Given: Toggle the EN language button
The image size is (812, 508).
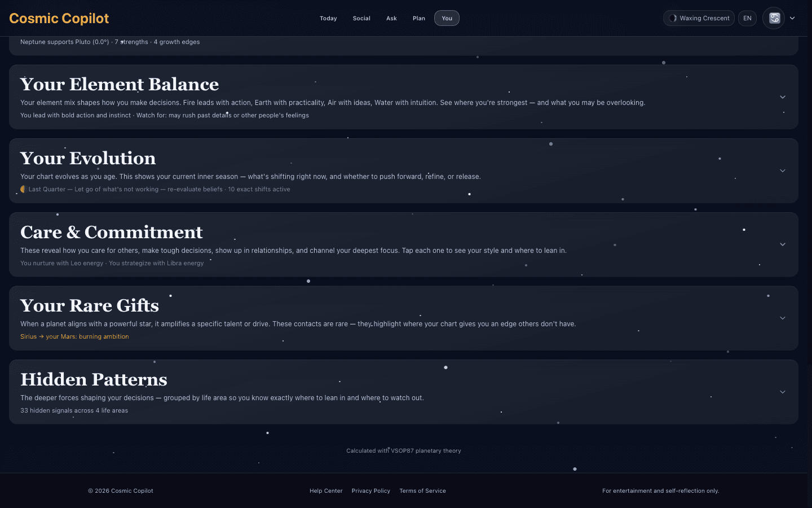Looking at the screenshot, I should coord(747,18).
